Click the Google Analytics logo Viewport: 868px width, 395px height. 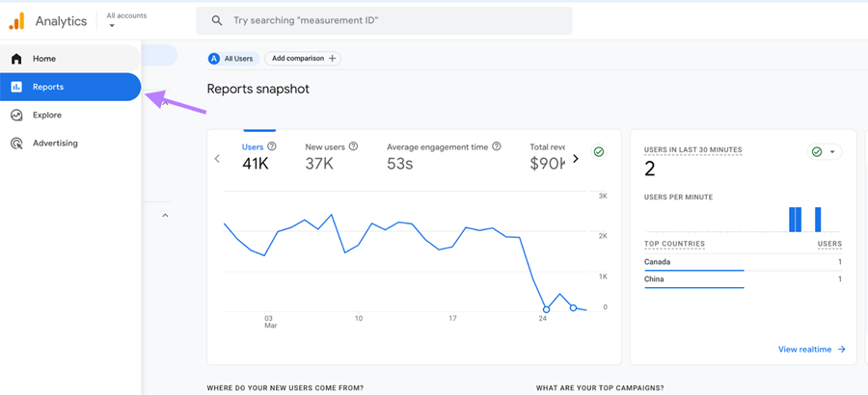(16, 21)
